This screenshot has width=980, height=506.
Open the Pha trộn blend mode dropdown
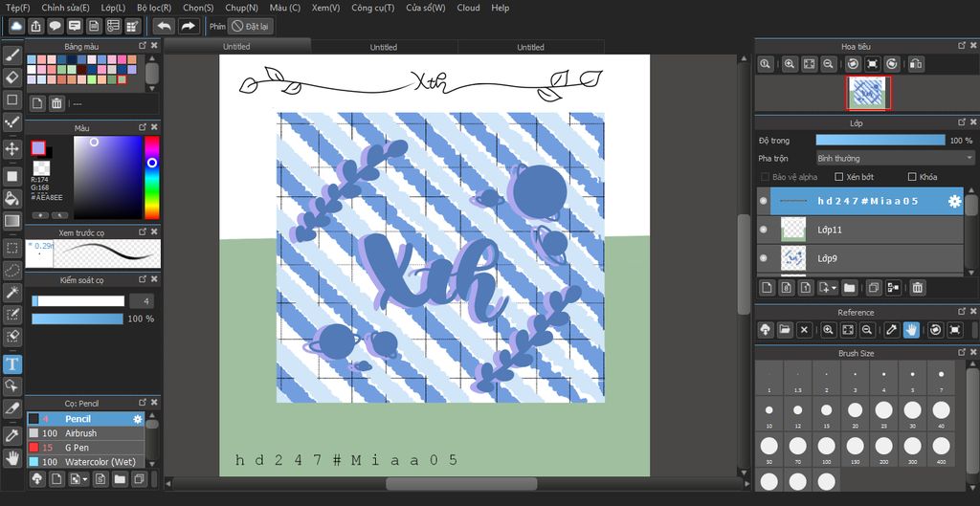[895, 159]
